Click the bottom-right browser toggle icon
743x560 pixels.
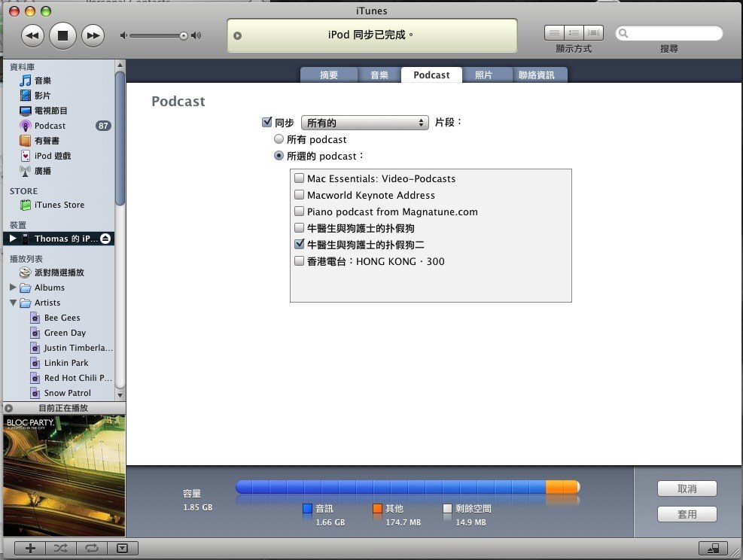pos(714,548)
